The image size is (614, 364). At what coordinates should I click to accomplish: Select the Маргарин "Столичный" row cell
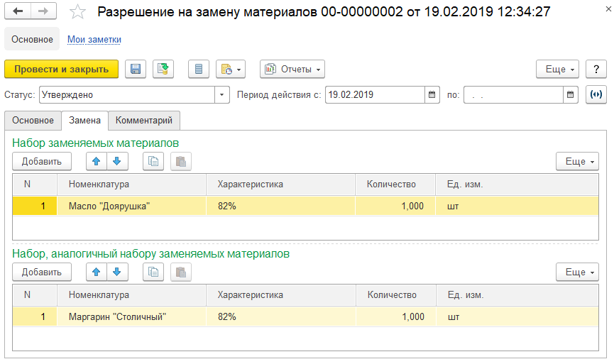117,317
